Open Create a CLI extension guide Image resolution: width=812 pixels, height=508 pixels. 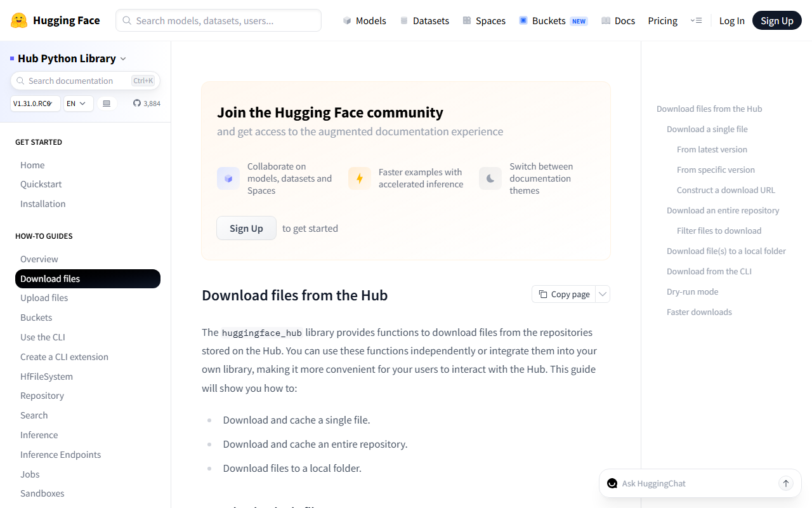[x=64, y=357]
